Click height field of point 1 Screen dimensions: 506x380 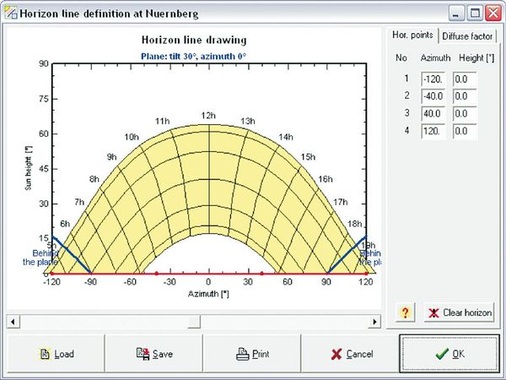click(465, 79)
